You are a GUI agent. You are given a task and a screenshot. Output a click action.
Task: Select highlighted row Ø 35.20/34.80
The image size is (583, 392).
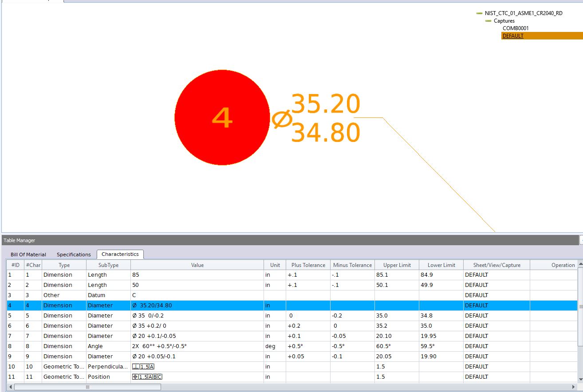coord(292,306)
